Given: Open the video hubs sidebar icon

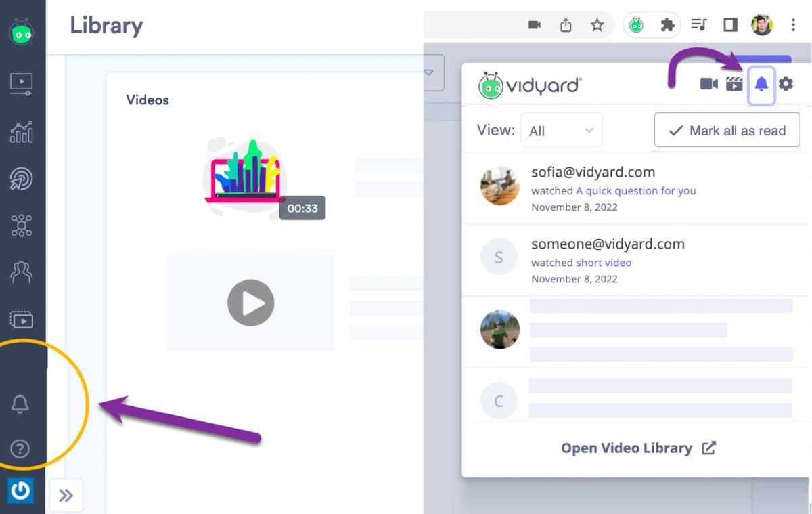Looking at the screenshot, I should pos(22,319).
